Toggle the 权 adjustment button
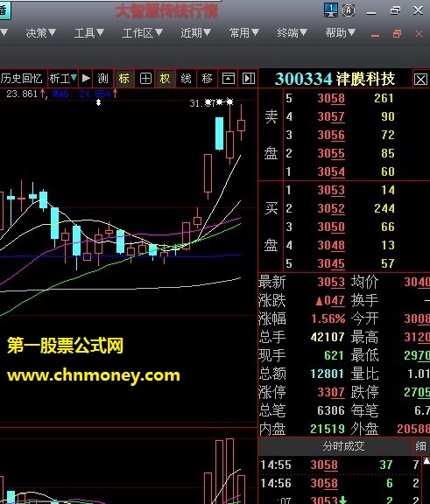 point(166,78)
